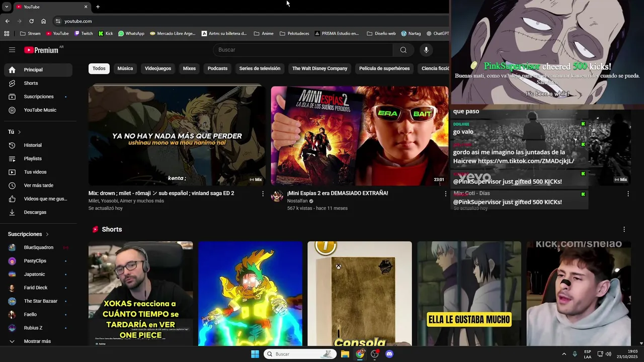Open the ELLA LE GUSTABA MUCHO short

(469, 294)
